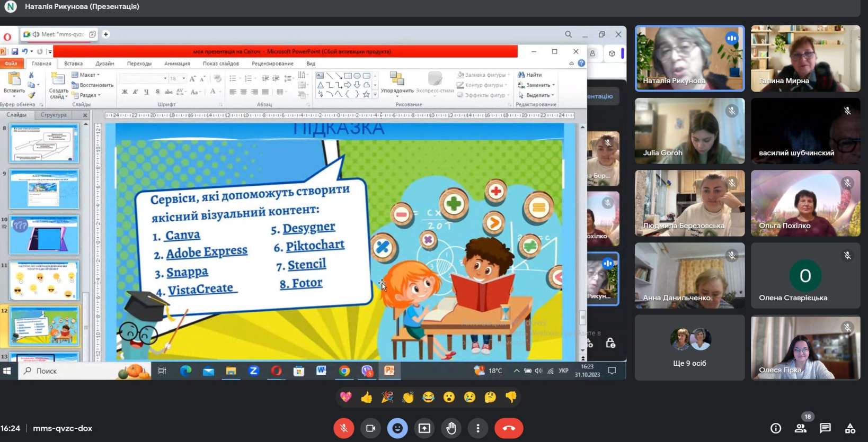Follow the Adobe Express link
The width and height of the screenshot is (868, 442).
[207, 252]
